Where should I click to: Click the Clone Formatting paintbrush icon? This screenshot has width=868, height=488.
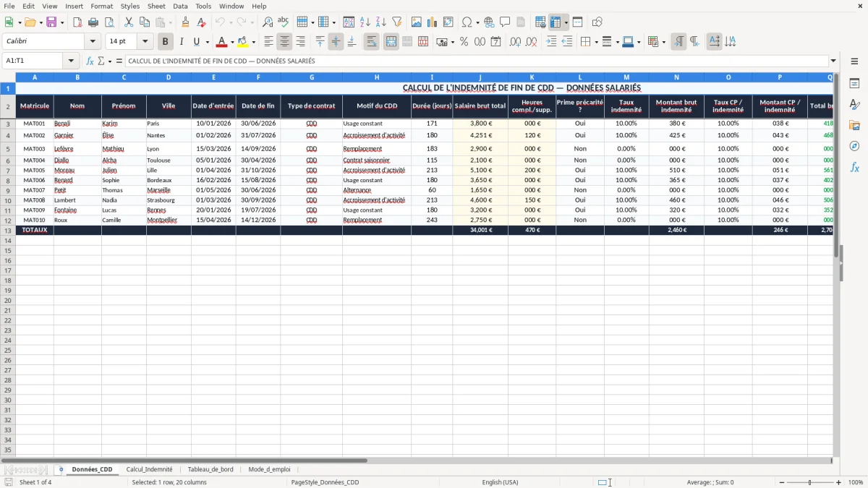click(186, 22)
